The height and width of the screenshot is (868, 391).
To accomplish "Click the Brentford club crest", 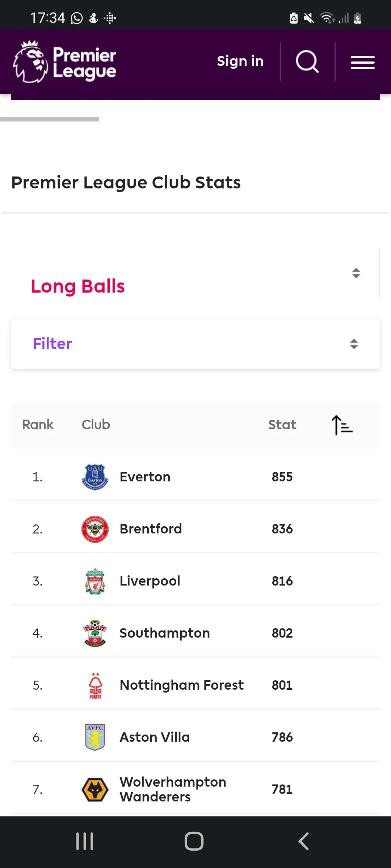I will pos(95,529).
